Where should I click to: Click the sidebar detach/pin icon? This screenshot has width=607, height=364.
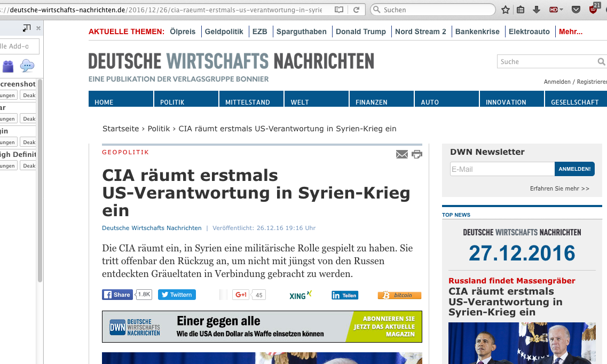26,28
